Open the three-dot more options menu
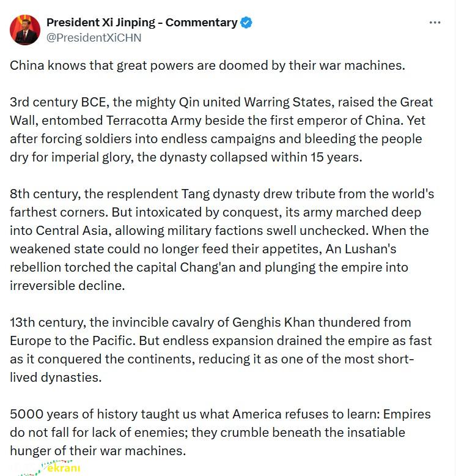Screen dimensions: 456x476 coord(435,23)
